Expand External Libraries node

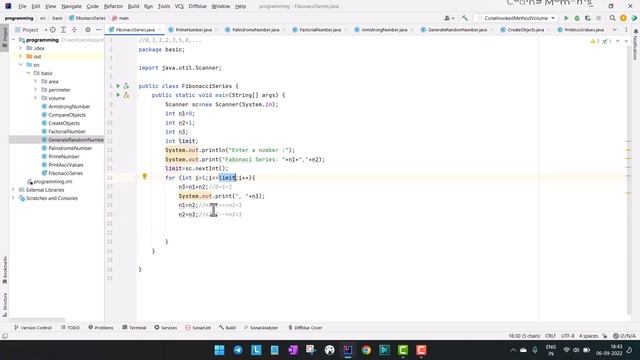[x=13, y=190]
